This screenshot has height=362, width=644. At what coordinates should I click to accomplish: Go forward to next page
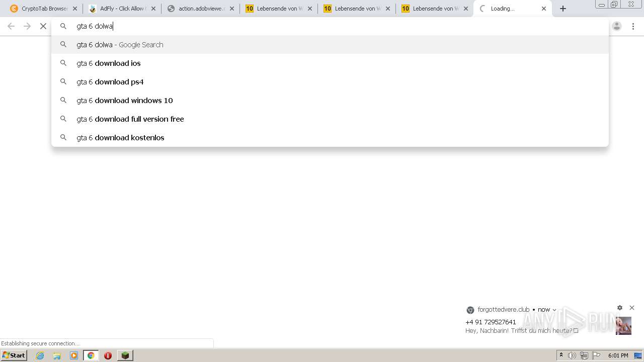pyautogui.click(x=27, y=26)
